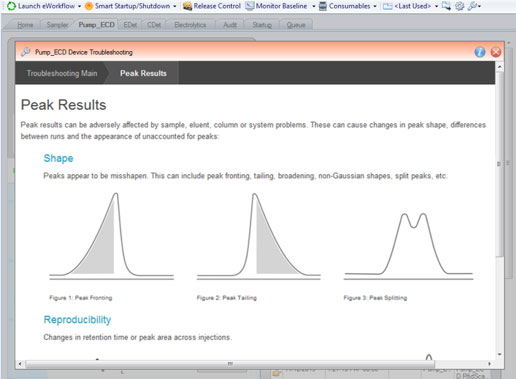Click the Release Control label
This screenshot has width=516, height=379.
coord(217,6)
